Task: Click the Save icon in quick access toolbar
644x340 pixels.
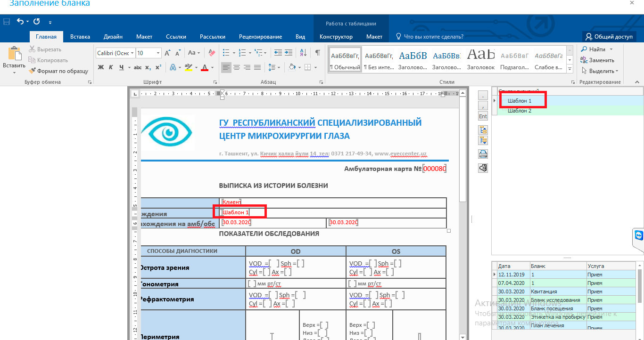Action: pos(7,22)
